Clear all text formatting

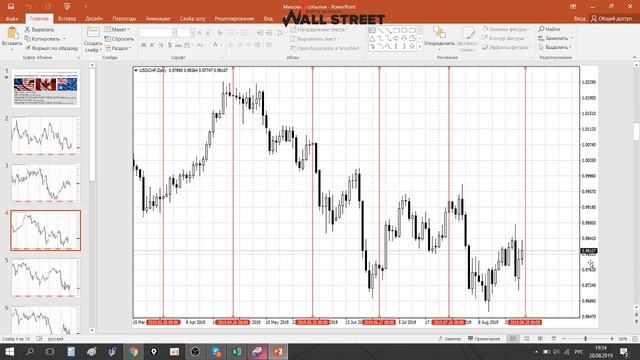coord(220,33)
